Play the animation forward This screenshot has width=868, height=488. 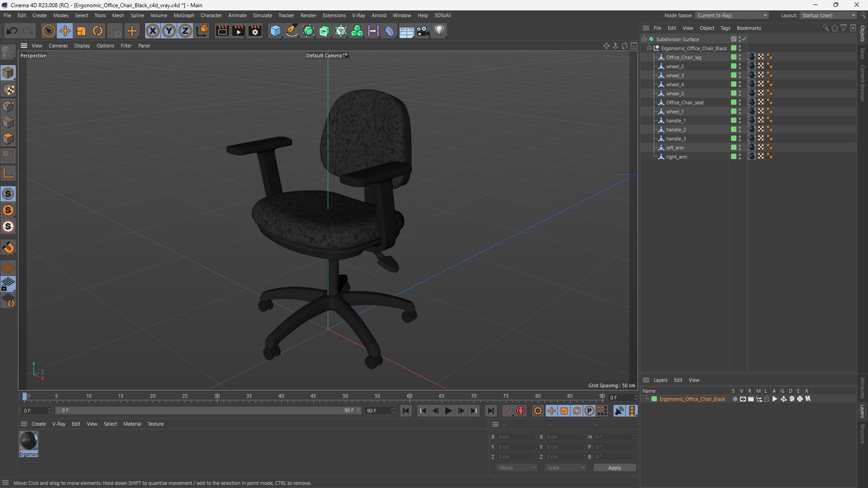448,411
